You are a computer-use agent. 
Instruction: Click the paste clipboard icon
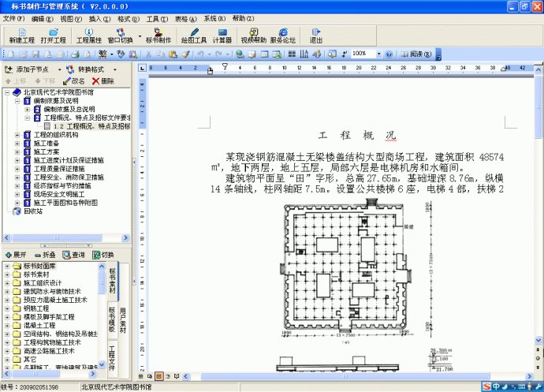(x=173, y=54)
